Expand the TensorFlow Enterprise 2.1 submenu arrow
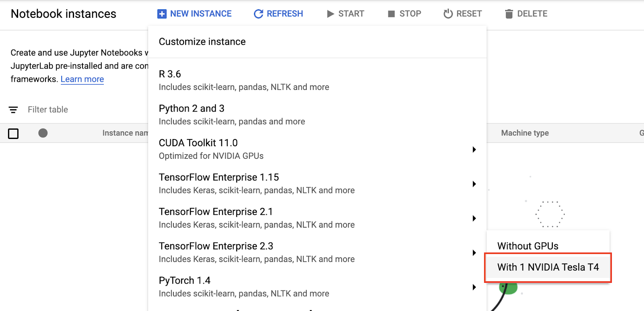644x311 pixels. tap(474, 218)
